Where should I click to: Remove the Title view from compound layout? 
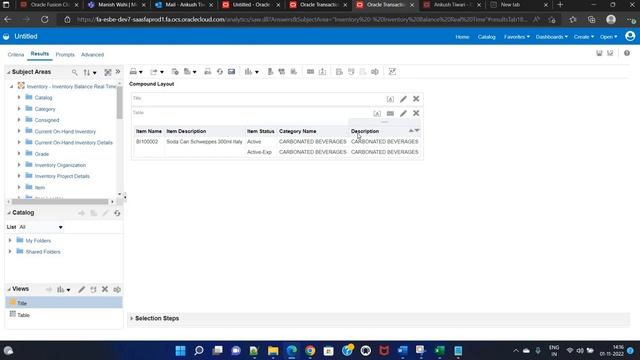point(416,99)
